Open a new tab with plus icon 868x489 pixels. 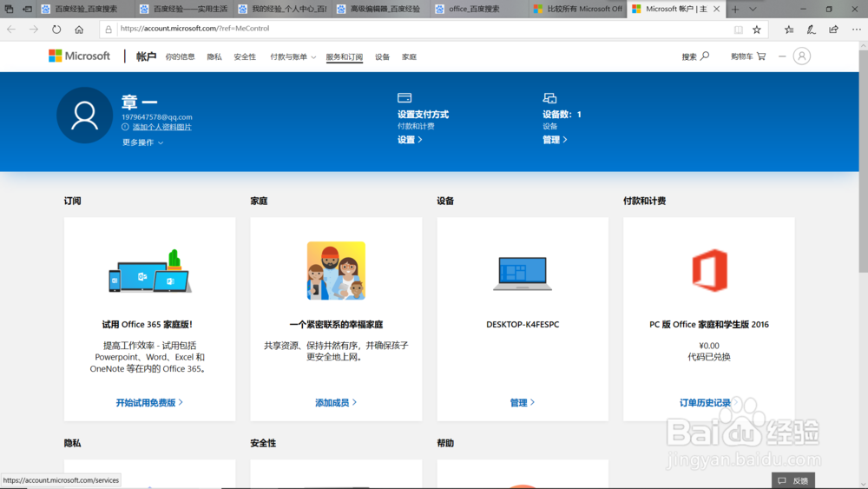click(x=735, y=10)
